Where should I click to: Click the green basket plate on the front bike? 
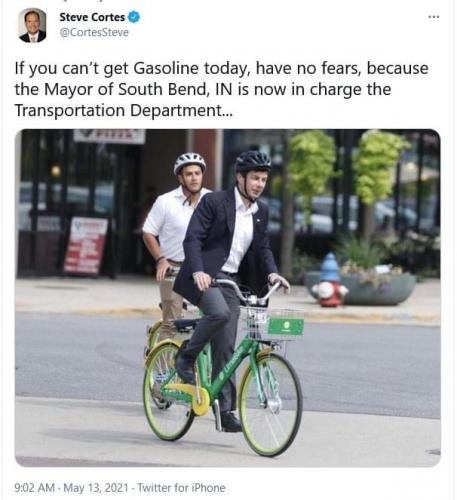286,326
